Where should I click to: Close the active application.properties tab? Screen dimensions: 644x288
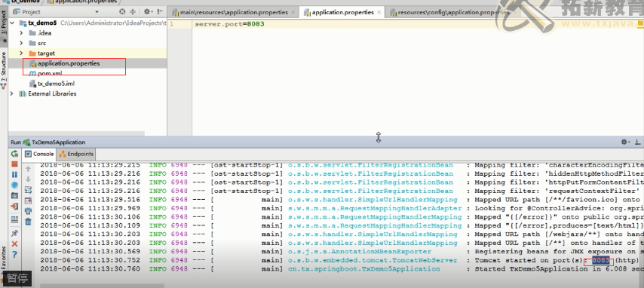(x=379, y=13)
